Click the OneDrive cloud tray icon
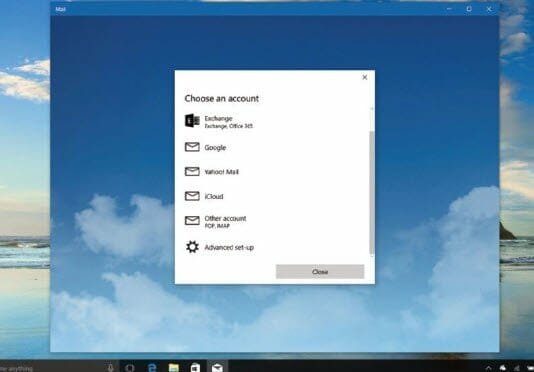 point(503,368)
